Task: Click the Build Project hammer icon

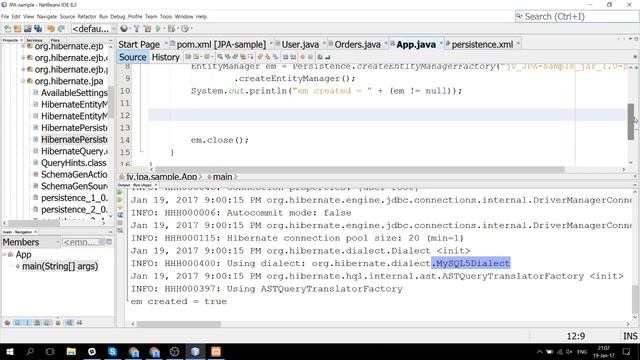Action: (136, 29)
